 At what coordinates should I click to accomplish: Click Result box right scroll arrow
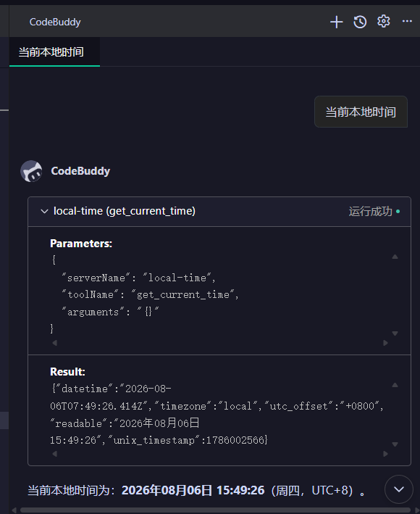[385, 454]
